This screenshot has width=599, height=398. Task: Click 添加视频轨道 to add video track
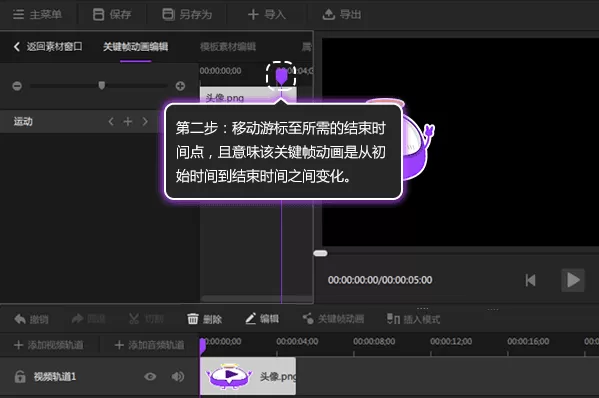(49, 345)
